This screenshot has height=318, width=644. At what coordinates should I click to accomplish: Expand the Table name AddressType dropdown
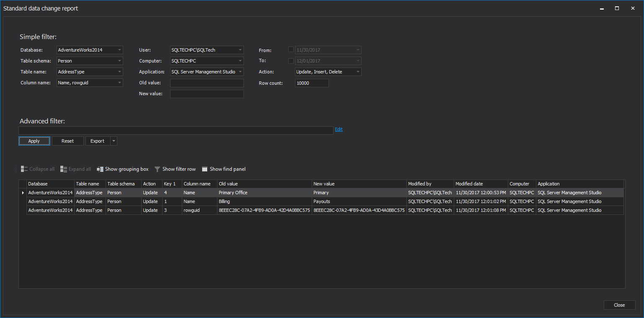119,72
